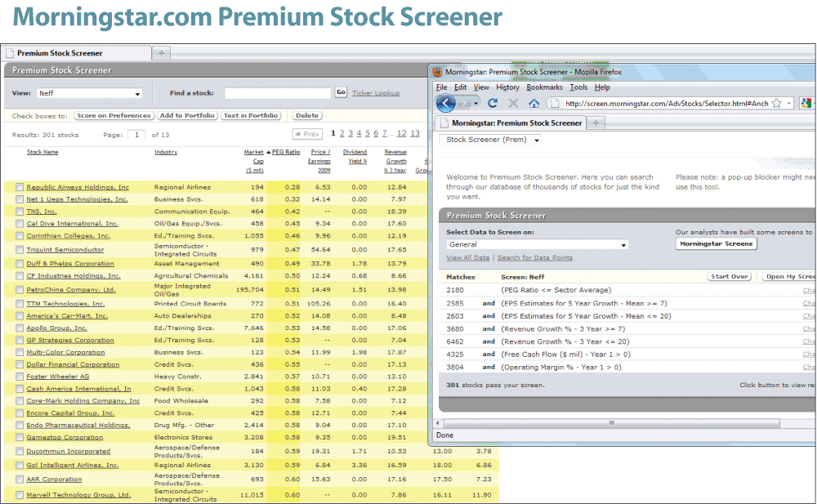
Task: Tick the TNS, Inc. checkbox
Action: pos(20,212)
